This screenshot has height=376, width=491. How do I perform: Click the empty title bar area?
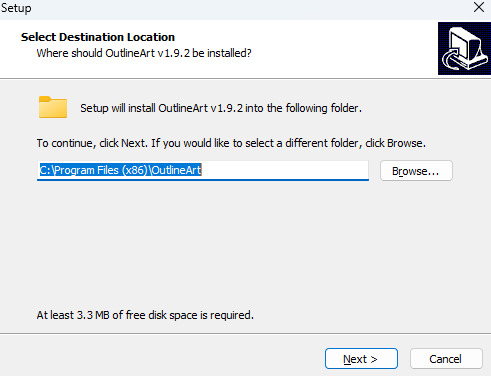click(250, 8)
